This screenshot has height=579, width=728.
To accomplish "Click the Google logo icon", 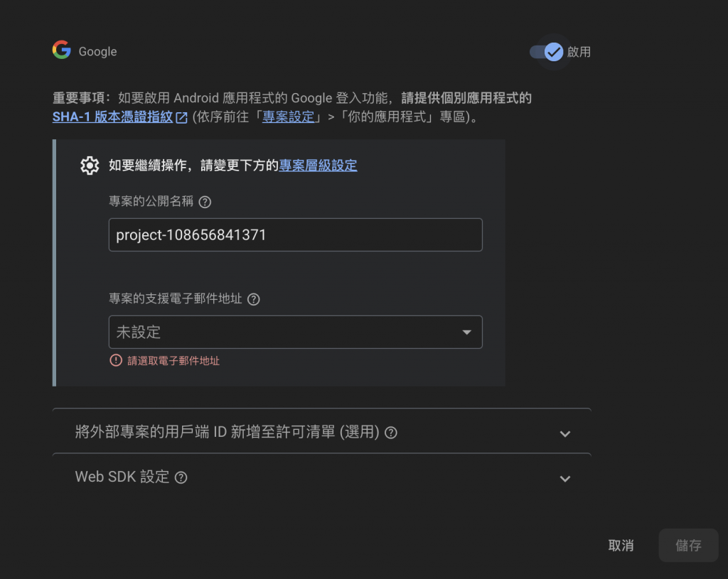I will coord(61,50).
